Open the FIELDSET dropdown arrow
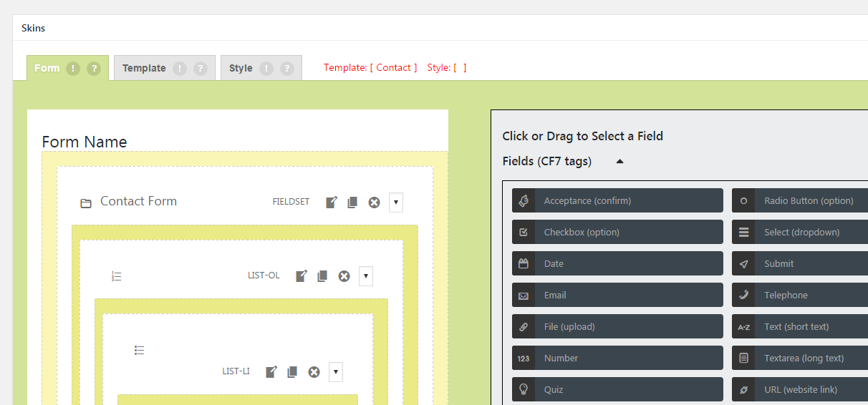Screen dimensions: 868x405 point(396,202)
